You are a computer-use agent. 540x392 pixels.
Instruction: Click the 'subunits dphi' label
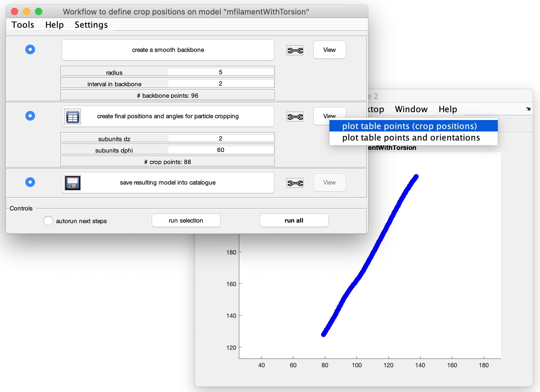tap(114, 150)
